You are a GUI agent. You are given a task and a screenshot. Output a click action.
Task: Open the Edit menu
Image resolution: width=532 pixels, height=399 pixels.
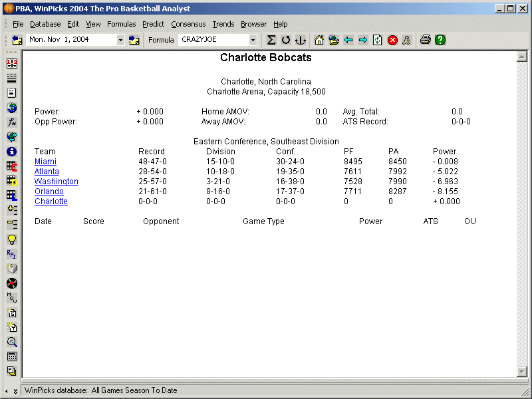[73, 24]
